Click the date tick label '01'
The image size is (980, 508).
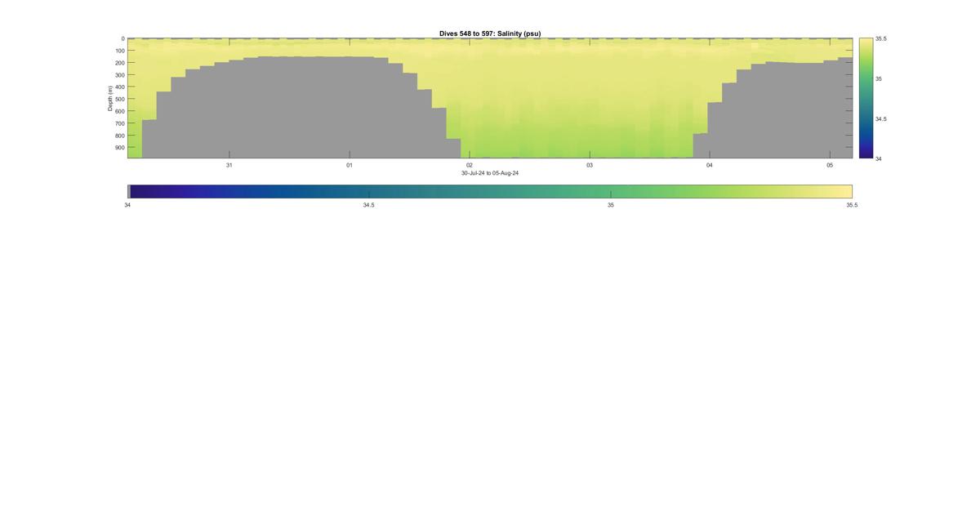350,165
